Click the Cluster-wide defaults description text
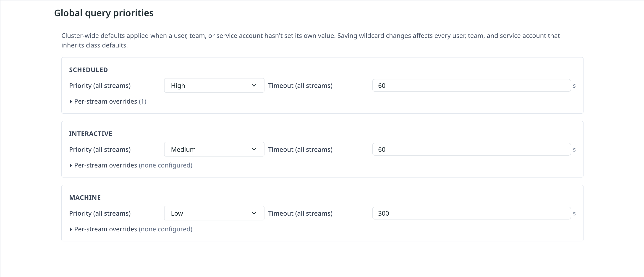The height and width of the screenshot is (277, 644). [311, 40]
